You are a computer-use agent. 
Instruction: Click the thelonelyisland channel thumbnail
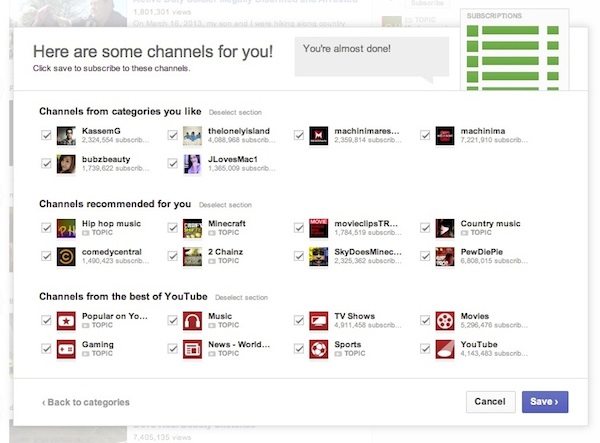coord(193,135)
